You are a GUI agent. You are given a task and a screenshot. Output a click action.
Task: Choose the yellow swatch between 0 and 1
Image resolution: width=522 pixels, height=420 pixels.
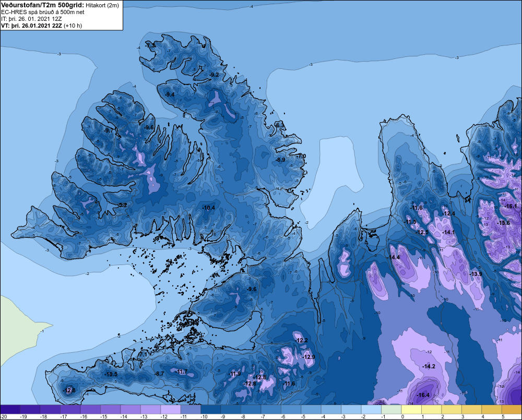click(x=411, y=410)
